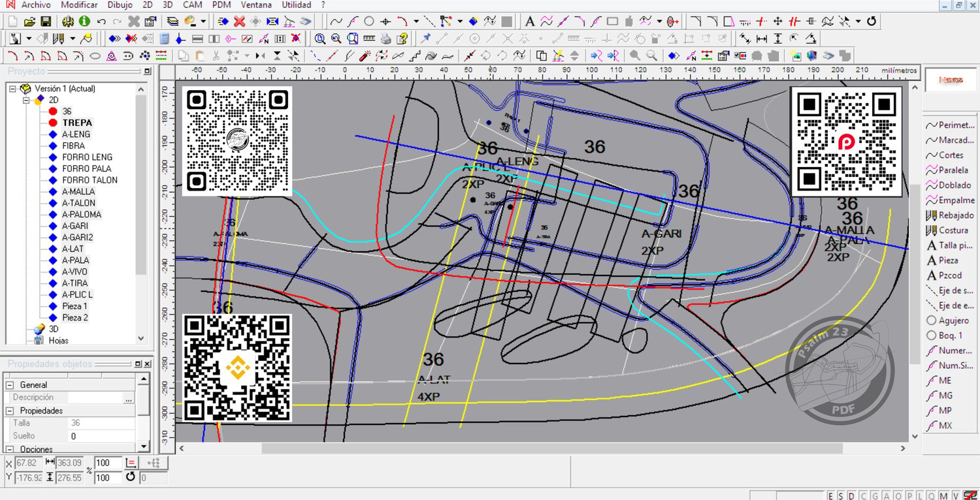The height and width of the screenshot is (500, 980).
Task: Collapse the Versión 1 (Actual) tree node
Action: (12, 88)
